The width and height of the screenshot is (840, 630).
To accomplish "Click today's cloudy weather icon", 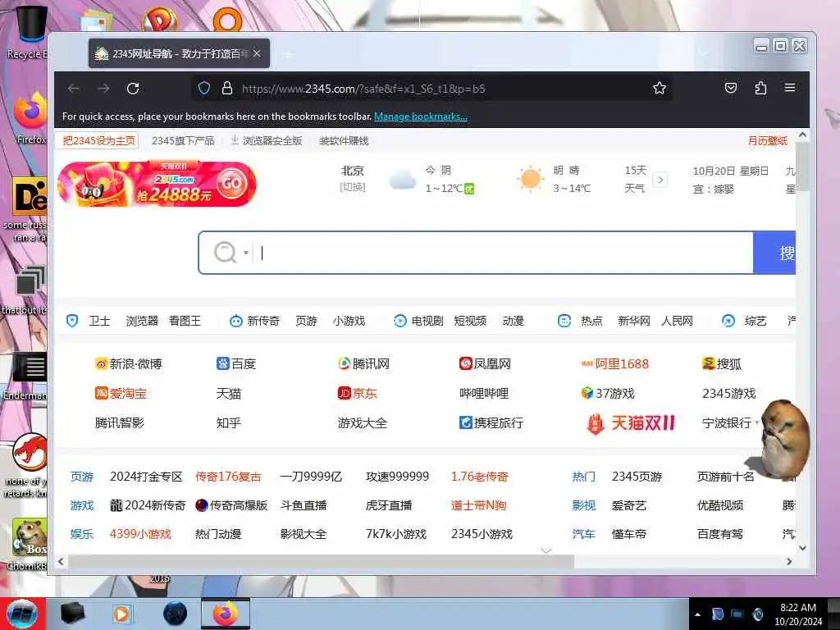I will pos(403,180).
